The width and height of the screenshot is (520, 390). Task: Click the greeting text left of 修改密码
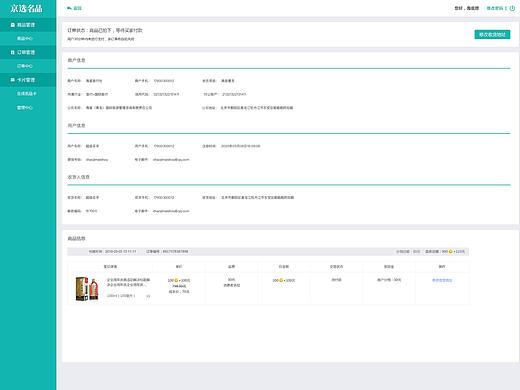pyautogui.click(x=467, y=8)
